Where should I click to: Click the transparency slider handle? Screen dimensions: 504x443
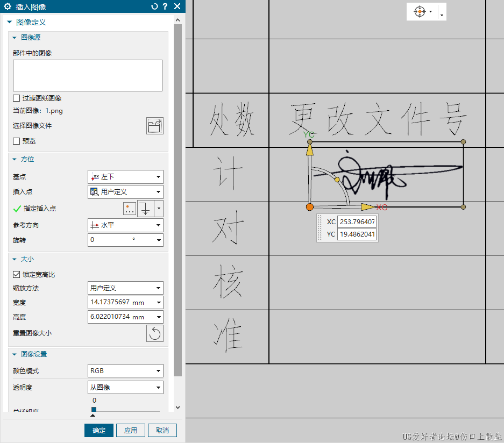pos(94,410)
